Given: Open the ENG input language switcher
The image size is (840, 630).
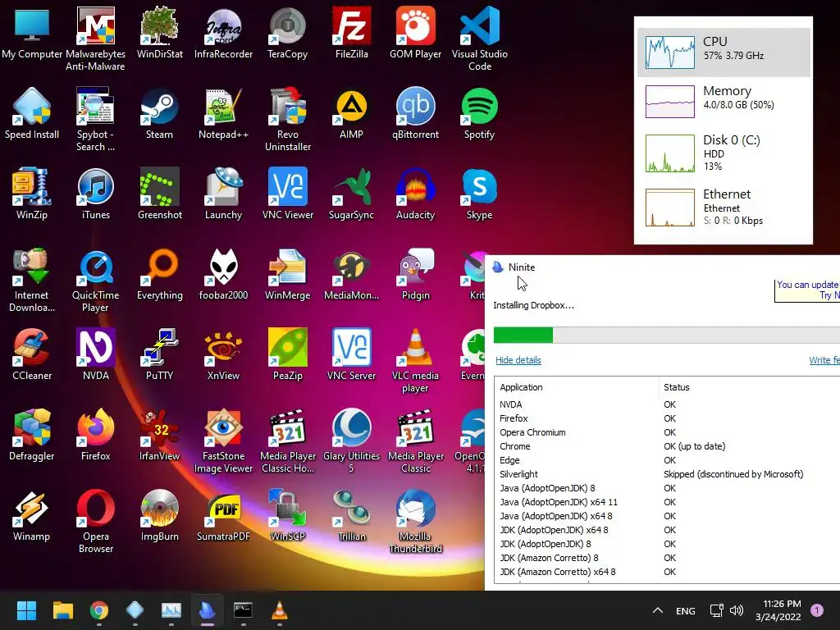Looking at the screenshot, I should (x=686, y=610).
